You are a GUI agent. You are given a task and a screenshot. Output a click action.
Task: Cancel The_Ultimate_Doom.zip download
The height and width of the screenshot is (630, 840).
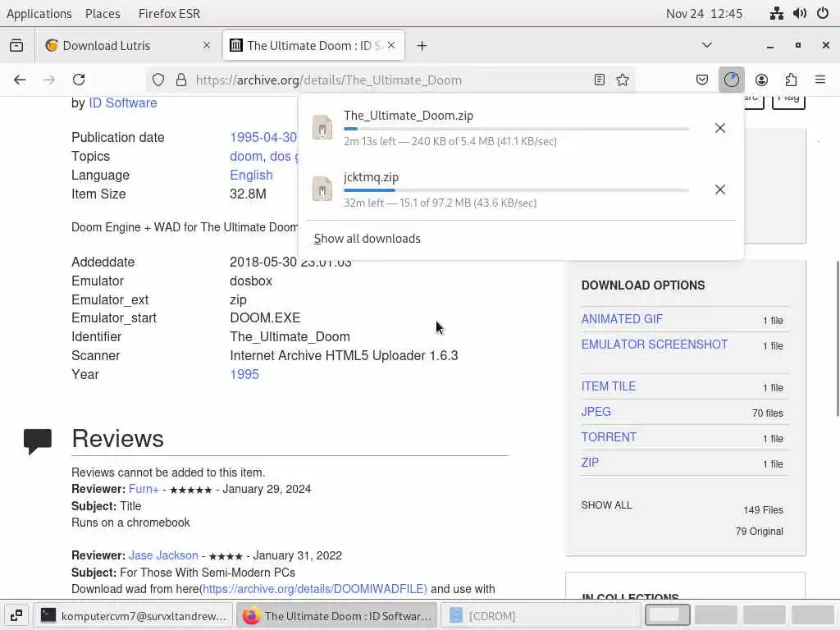[720, 128]
